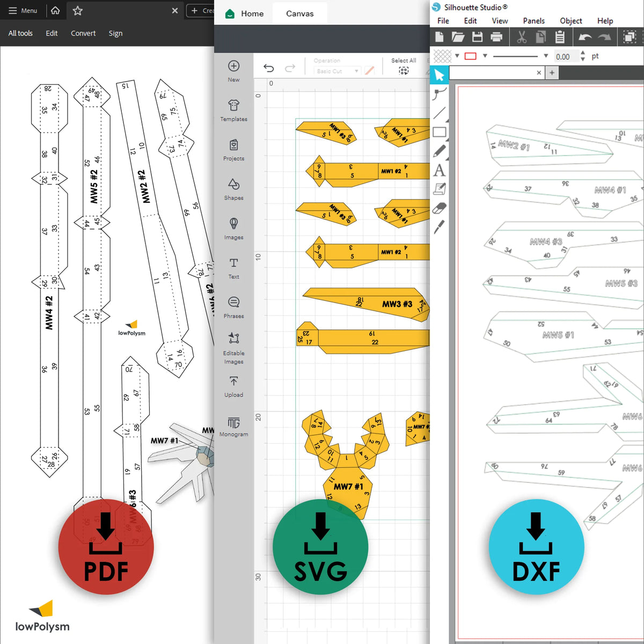The image size is (644, 644).
Task: Switch to the Home tab in Cricut
Action: point(252,13)
